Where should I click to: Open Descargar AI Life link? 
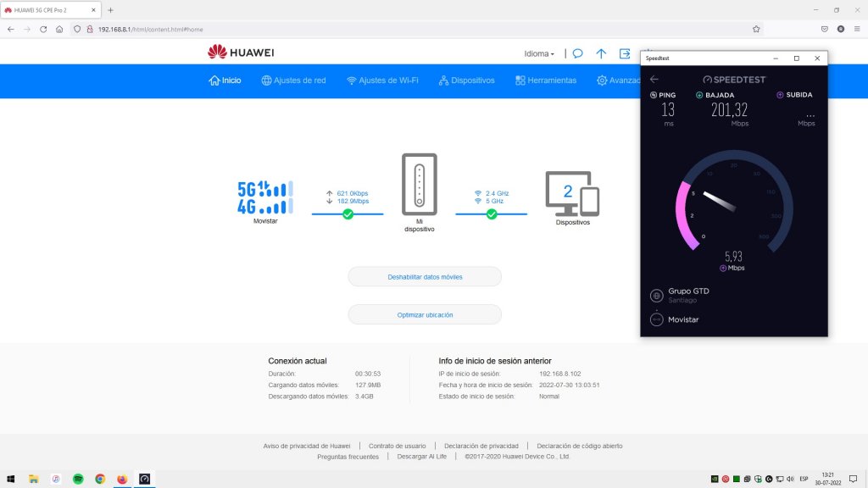(422, 457)
